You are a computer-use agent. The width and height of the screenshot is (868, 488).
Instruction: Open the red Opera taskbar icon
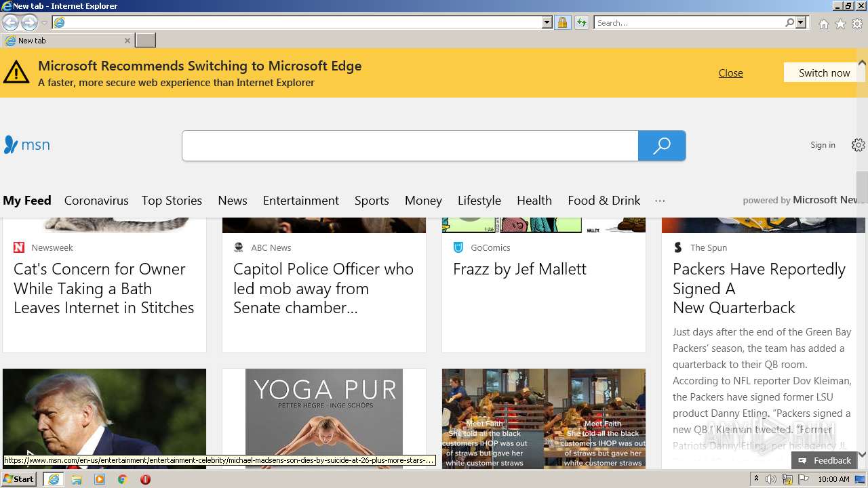pyautogui.click(x=145, y=479)
